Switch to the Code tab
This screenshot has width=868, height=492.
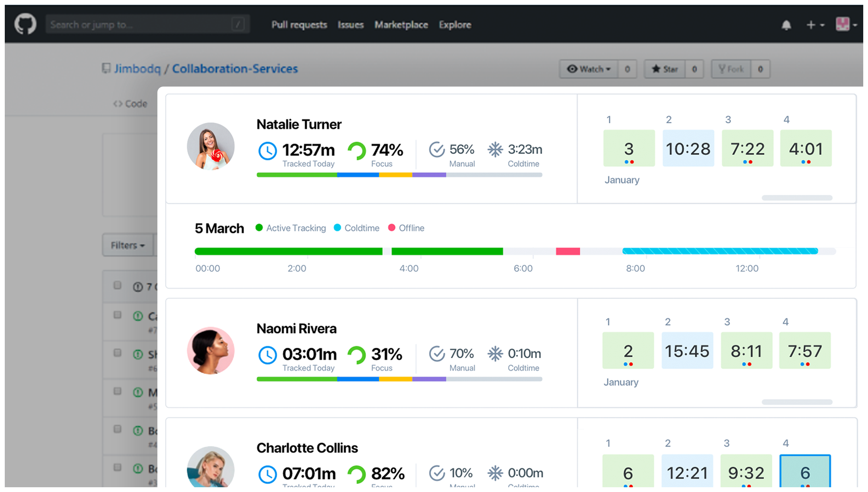click(x=130, y=104)
